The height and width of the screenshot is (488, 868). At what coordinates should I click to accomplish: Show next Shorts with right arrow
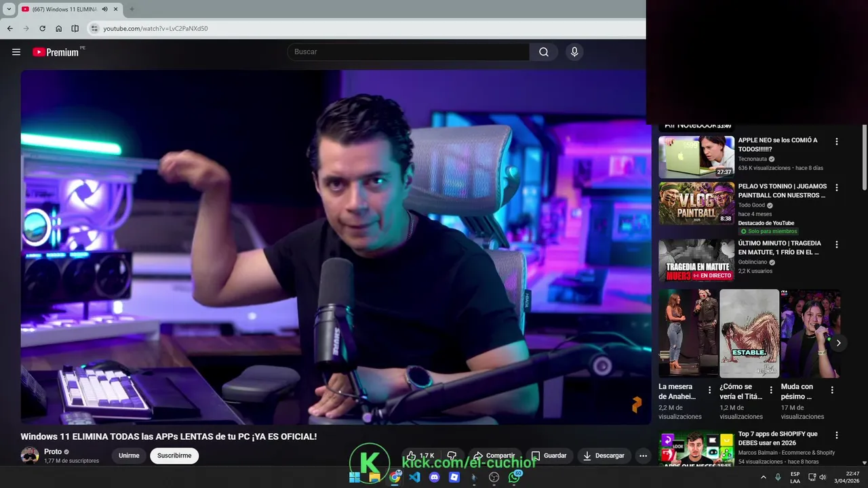(x=838, y=343)
